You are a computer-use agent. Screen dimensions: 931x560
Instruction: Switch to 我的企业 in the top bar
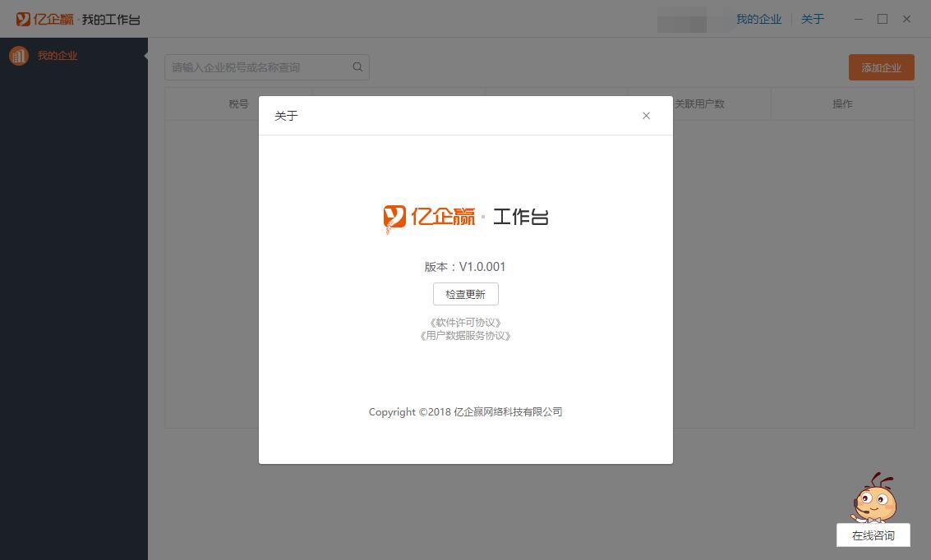[x=758, y=18]
